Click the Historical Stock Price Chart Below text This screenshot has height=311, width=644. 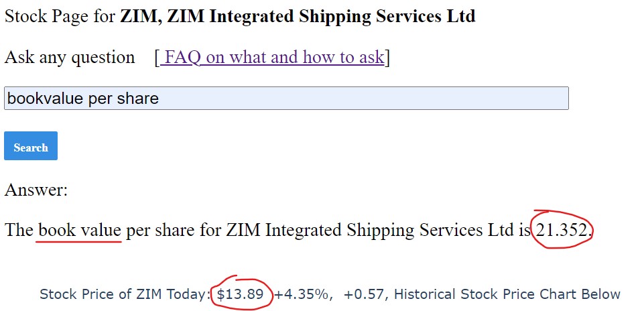point(507,294)
